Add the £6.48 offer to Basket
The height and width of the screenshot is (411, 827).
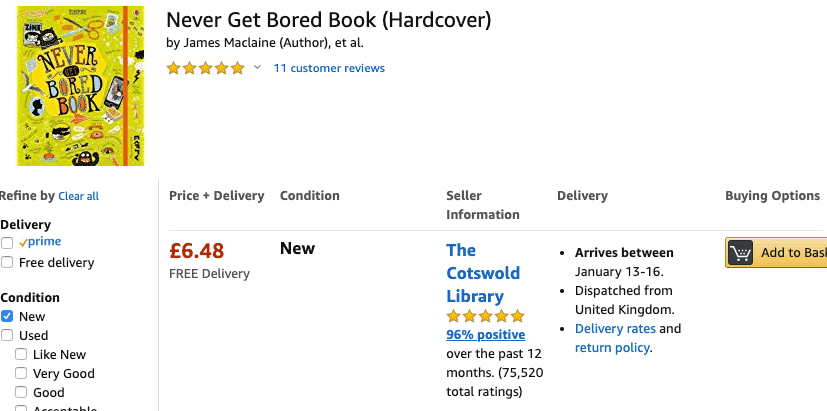[776, 253]
